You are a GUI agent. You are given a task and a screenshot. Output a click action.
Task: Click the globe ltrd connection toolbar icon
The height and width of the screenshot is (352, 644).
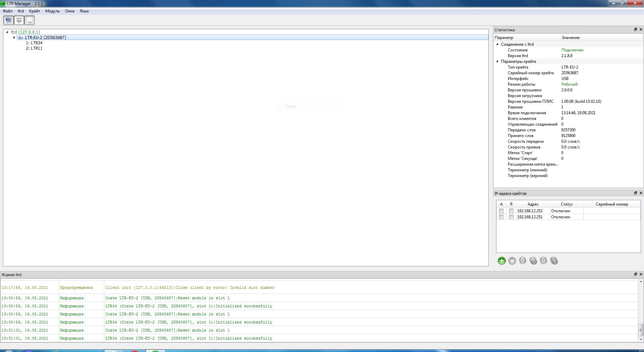click(9, 20)
